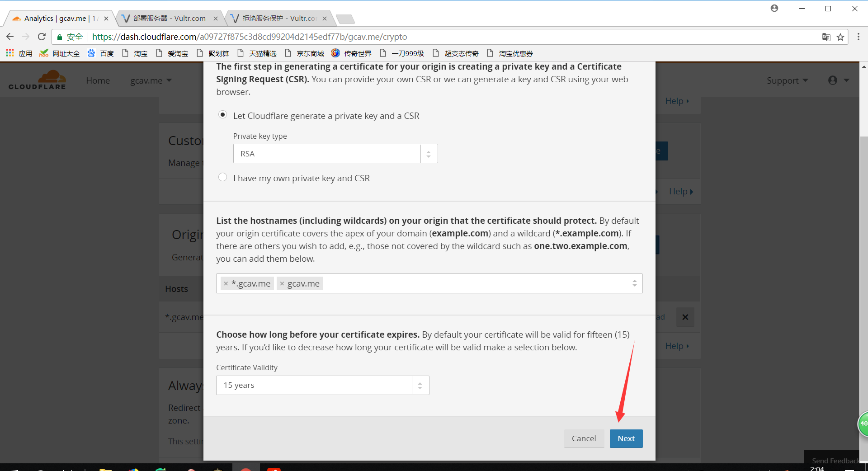Open the user account menu icon
Image resolution: width=868 pixels, height=471 pixels.
coord(839,80)
